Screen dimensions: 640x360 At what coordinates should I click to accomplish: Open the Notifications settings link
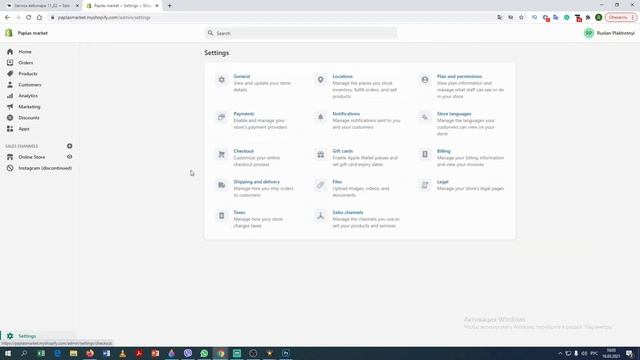346,114
